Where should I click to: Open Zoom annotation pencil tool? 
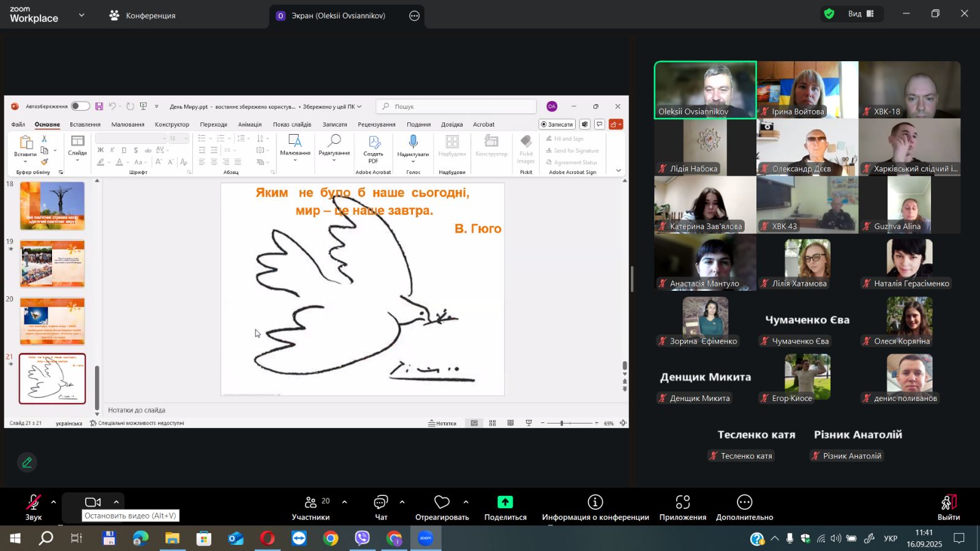(27, 463)
